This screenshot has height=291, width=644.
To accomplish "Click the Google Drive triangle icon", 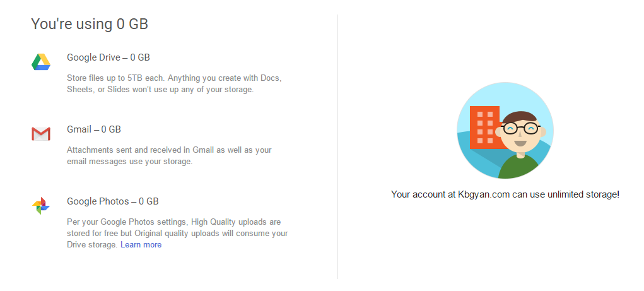I will 41,62.
